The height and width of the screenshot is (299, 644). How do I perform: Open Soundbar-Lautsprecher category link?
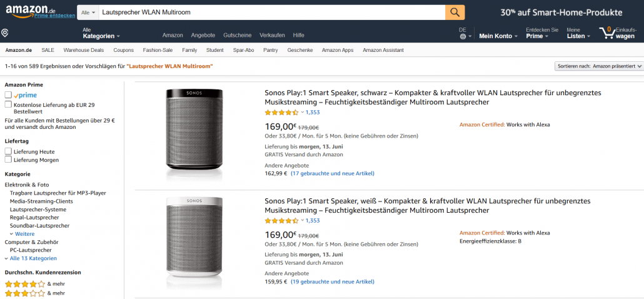(39, 225)
